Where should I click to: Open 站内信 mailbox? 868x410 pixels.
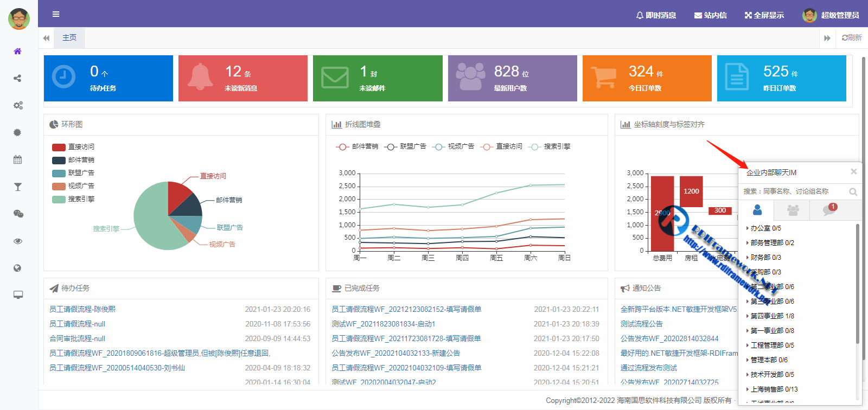[x=710, y=15]
